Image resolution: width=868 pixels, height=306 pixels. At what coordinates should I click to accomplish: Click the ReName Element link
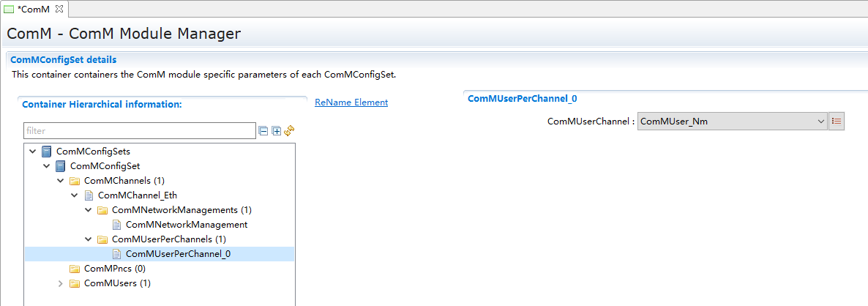pos(351,102)
